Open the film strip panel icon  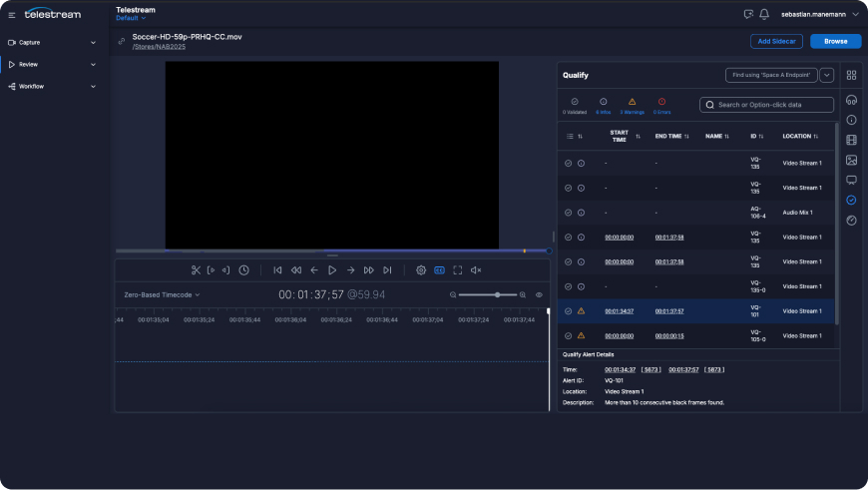click(851, 140)
